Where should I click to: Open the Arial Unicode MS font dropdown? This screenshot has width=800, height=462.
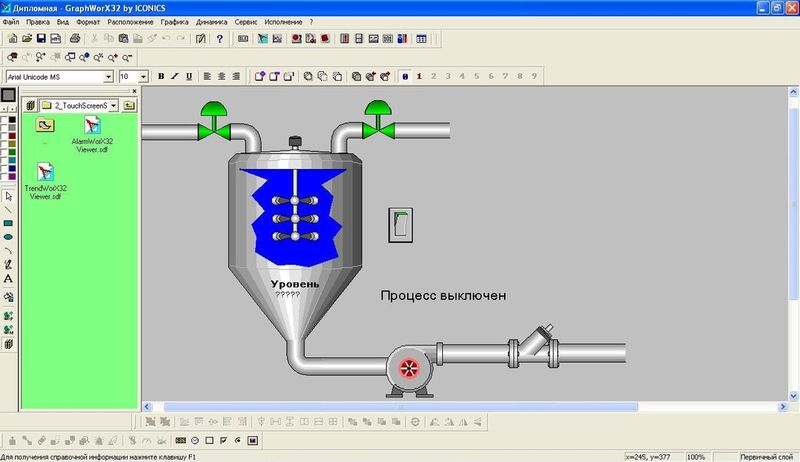pyautogui.click(x=108, y=76)
